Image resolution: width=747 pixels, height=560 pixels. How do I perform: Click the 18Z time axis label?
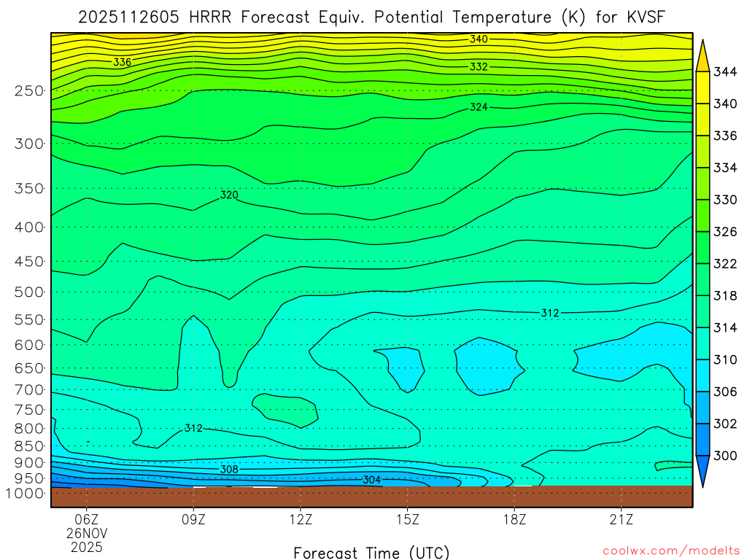tap(514, 519)
